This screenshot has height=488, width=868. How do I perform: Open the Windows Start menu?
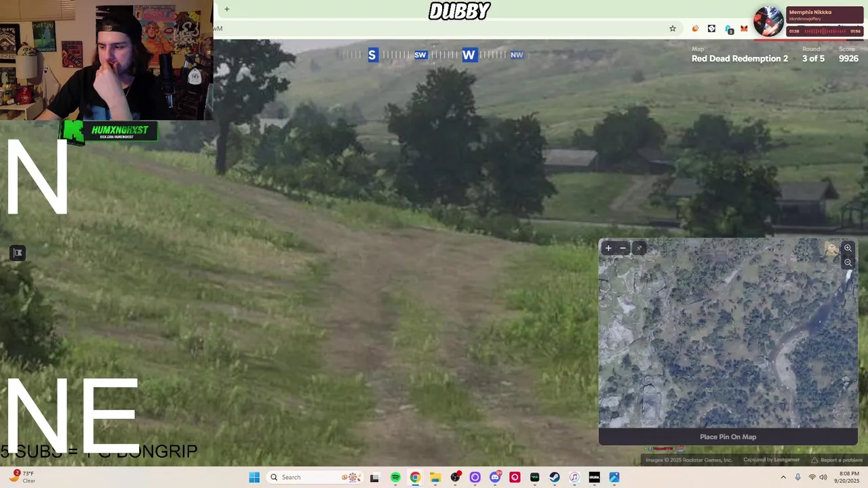point(254,477)
